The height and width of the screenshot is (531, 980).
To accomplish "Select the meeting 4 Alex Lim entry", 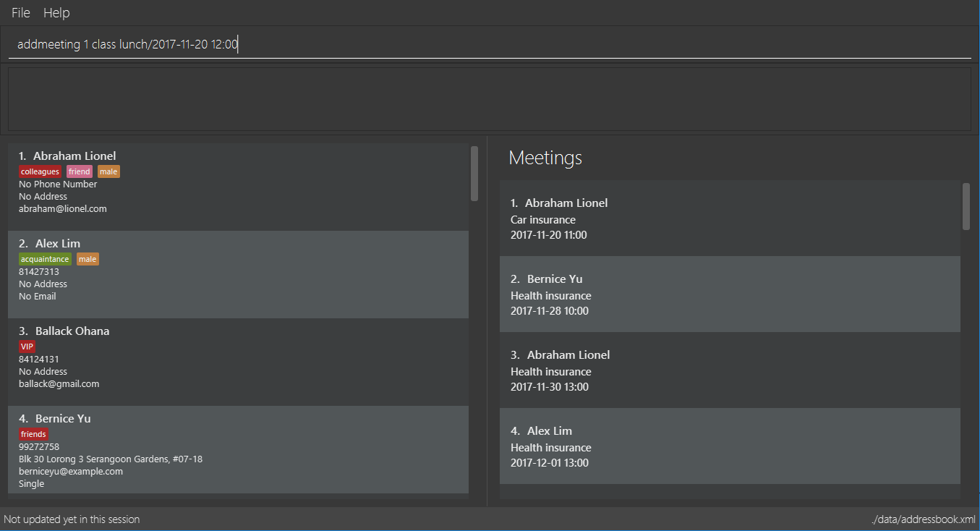I will coord(730,446).
